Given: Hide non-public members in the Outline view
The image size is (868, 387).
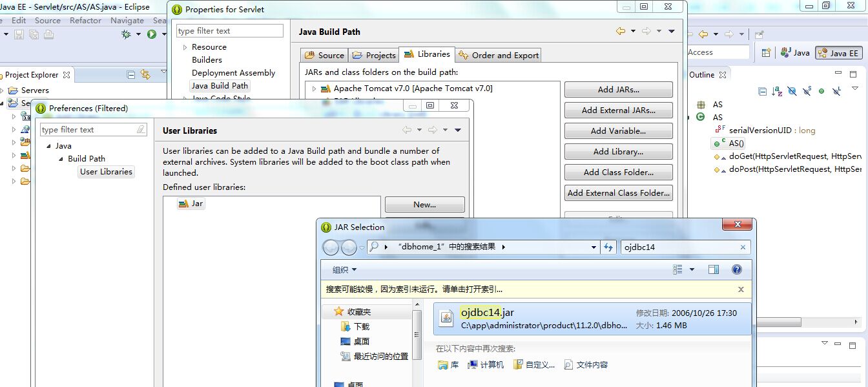Looking at the screenshot, I should (821, 92).
